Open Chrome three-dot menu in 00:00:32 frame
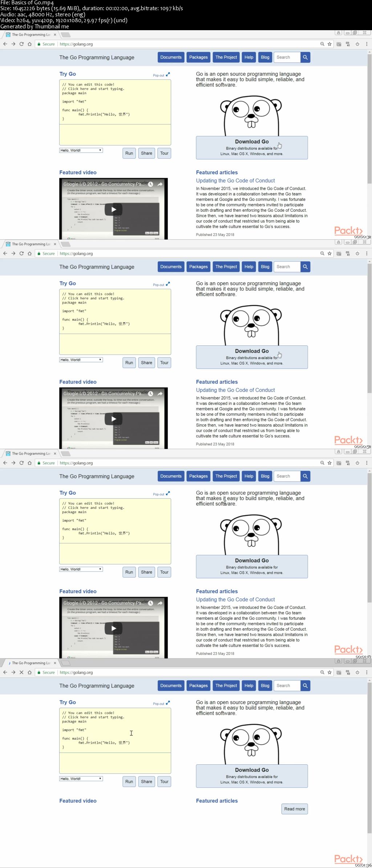The width and height of the screenshot is (372, 868). (367, 44)
